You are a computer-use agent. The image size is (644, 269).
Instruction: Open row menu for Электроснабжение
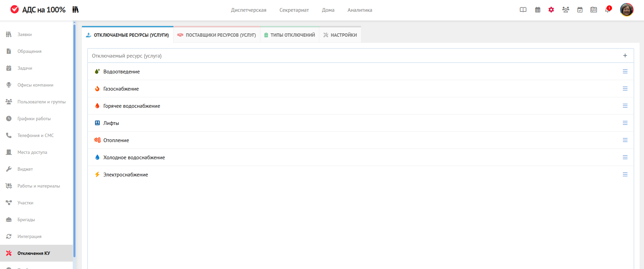625,174
